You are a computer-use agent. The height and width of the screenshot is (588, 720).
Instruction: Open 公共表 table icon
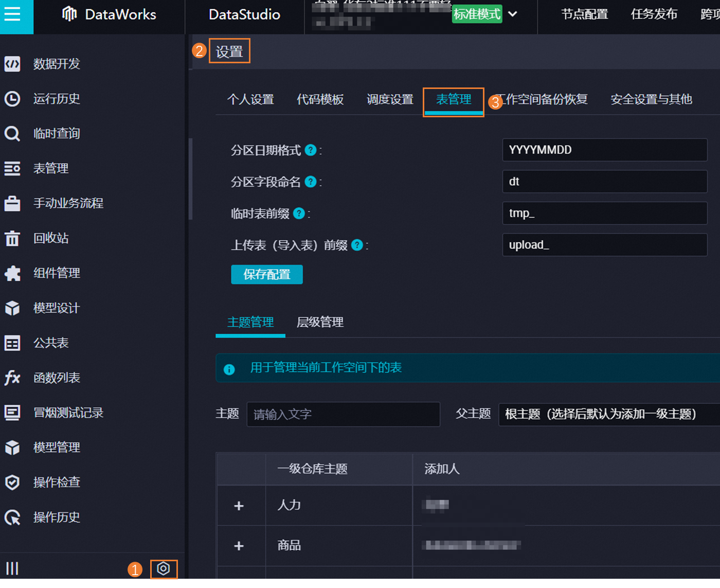click(x=12, y=343)
